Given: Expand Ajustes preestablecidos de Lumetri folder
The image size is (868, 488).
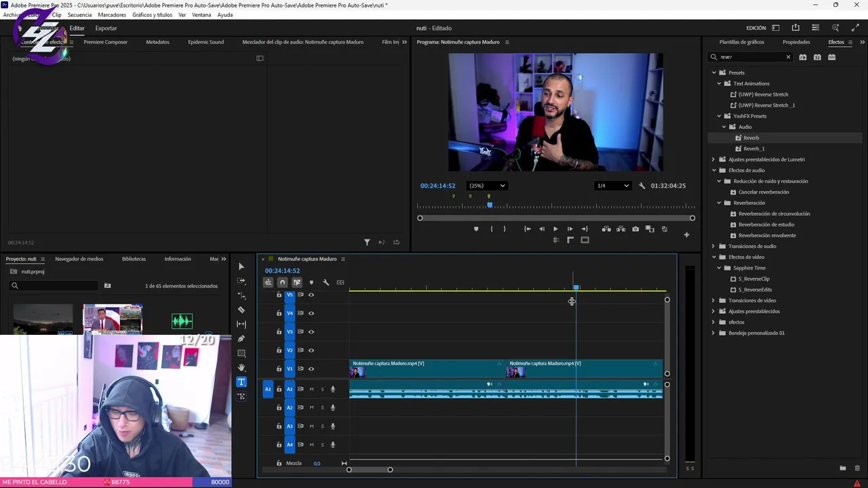Looking at the screenshot, I should pos(713,159).
